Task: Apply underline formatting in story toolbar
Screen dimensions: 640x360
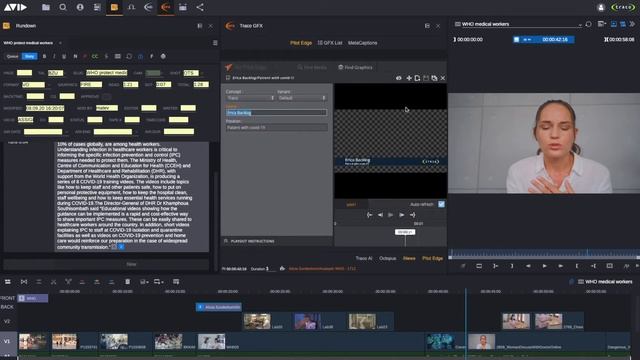Action: pyautogui.click(x=64, y=56)
